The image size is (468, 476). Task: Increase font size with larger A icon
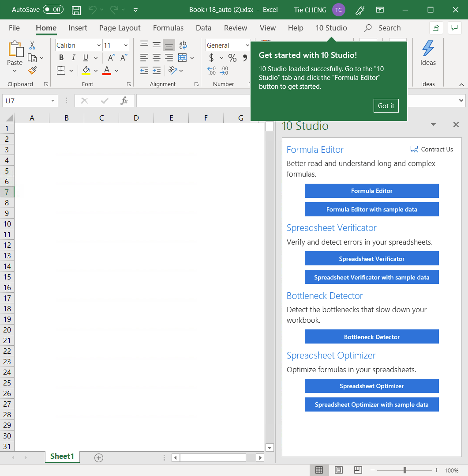111,58
